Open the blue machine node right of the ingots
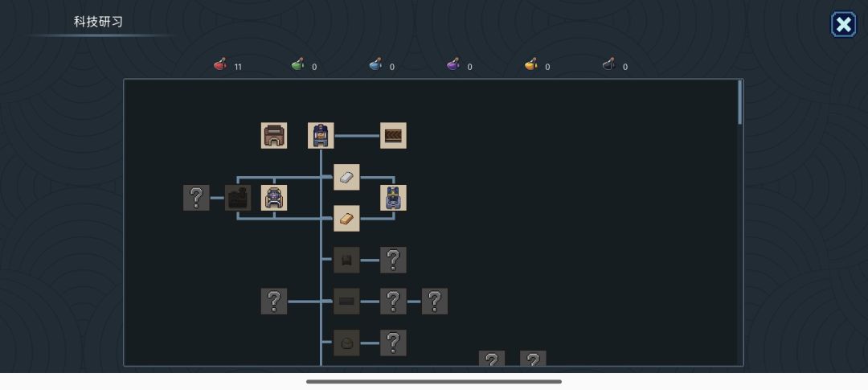Viewport: 868px width, 390px height. 393,198
